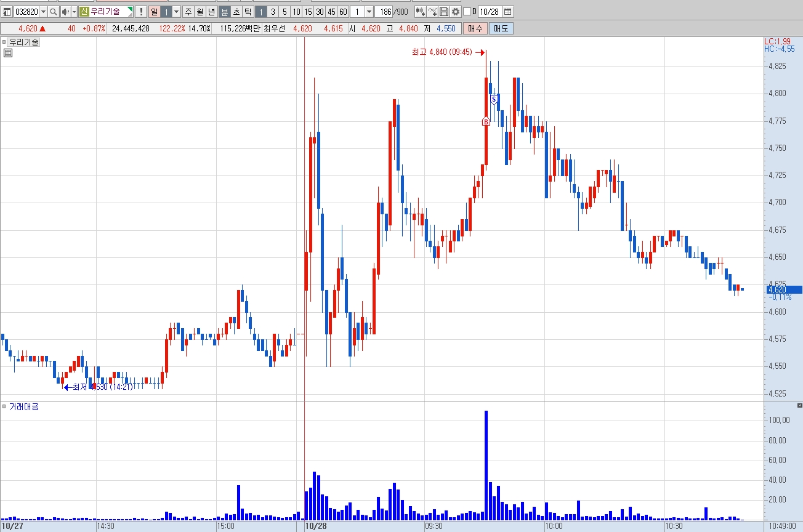Screen dimensions: 803x532
Task: Save chart with the floppy disk icon
Action: (x=444, y=12)
